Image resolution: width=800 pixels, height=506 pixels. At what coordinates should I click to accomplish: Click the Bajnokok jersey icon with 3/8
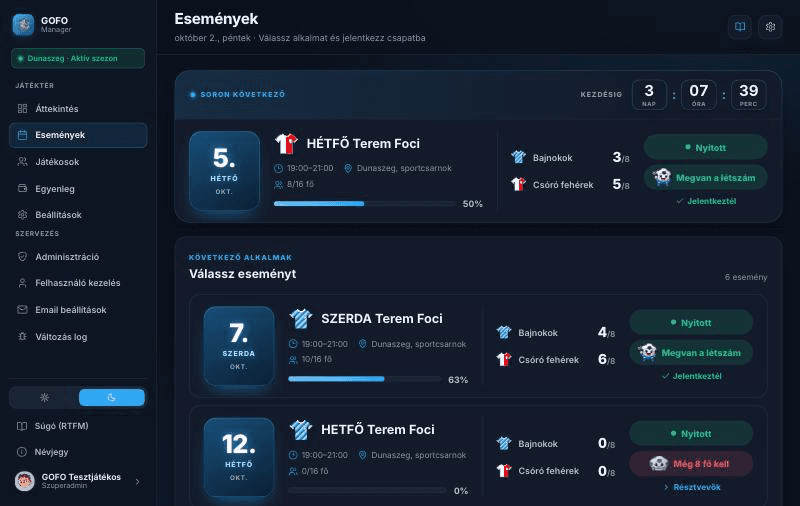pyautogui.click(x=518, y=157)
